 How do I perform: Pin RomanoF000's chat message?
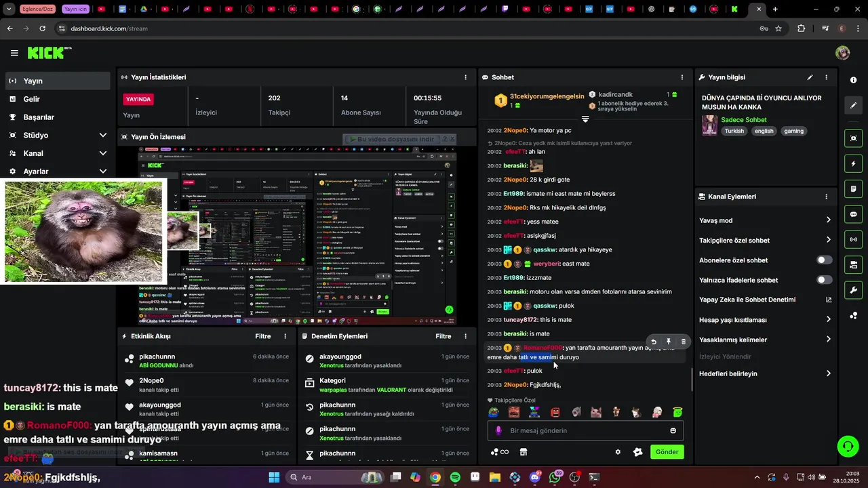669,342
